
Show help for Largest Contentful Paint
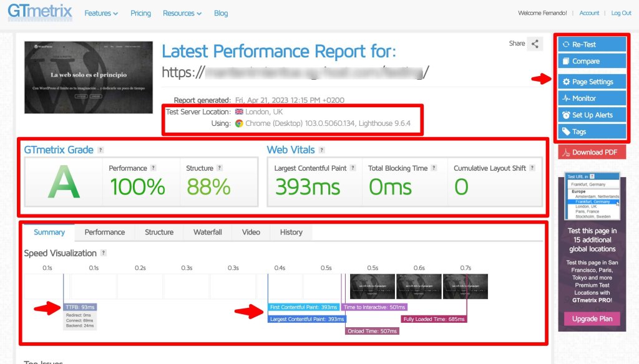click(353, 168)
